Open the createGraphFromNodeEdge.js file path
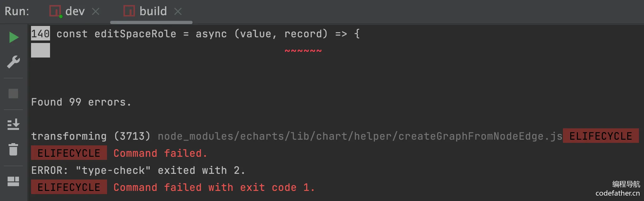Screen dimensions: 644x201 [x=360, y=136]
